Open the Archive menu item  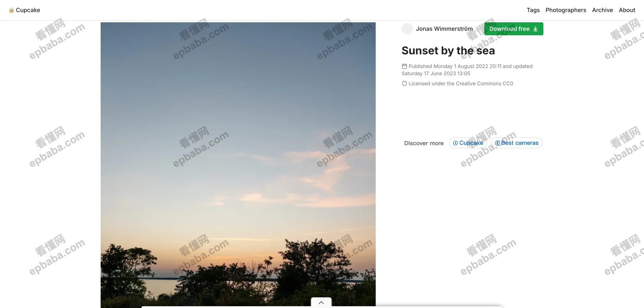coord(602,10)
